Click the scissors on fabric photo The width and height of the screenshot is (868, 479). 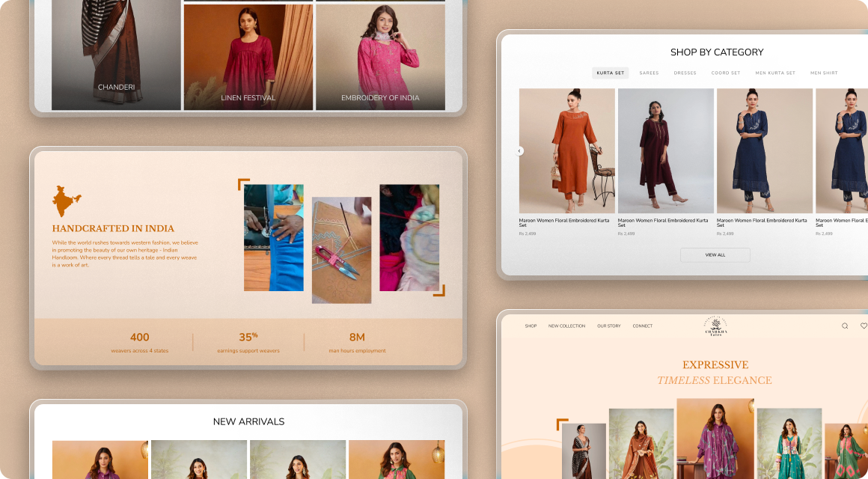(x=341, y=250)
